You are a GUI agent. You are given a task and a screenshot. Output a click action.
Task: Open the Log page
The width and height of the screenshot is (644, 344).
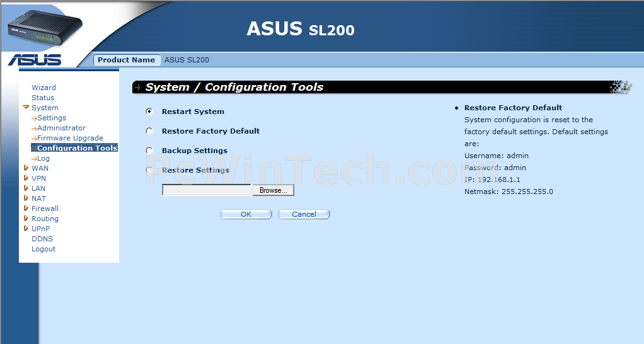click(x=43, y=158)
